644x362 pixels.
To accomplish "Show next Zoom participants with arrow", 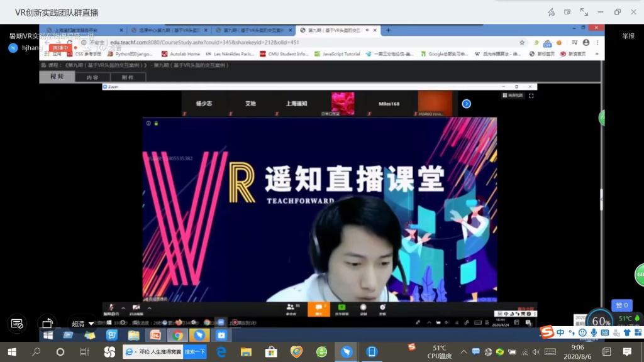I will [x=466, y=104].
